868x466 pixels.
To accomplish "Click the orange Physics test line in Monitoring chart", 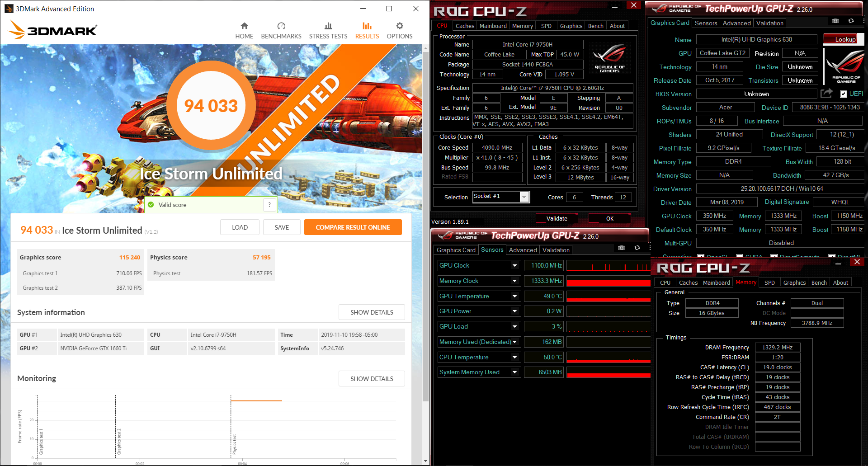I will pos(256,400).
